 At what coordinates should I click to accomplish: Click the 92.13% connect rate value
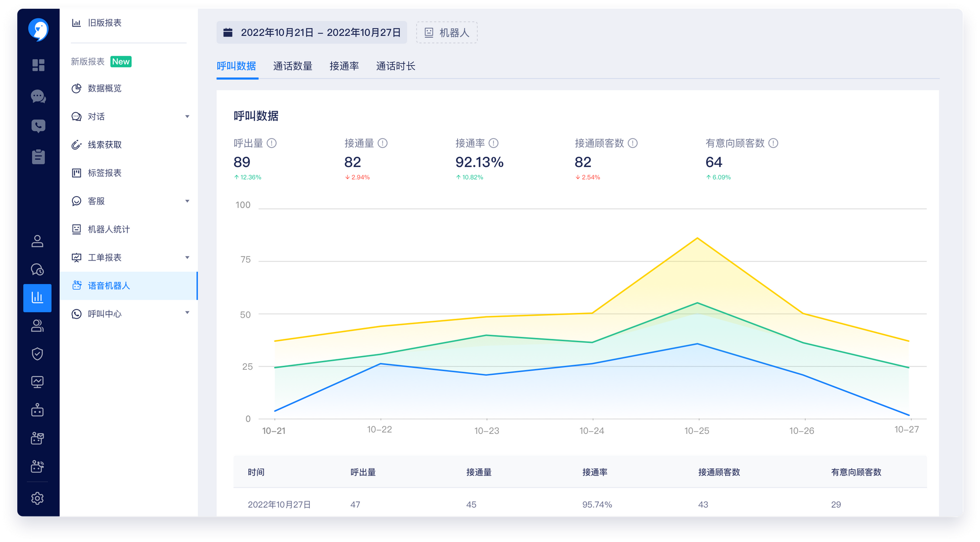[x=479, y=162]
